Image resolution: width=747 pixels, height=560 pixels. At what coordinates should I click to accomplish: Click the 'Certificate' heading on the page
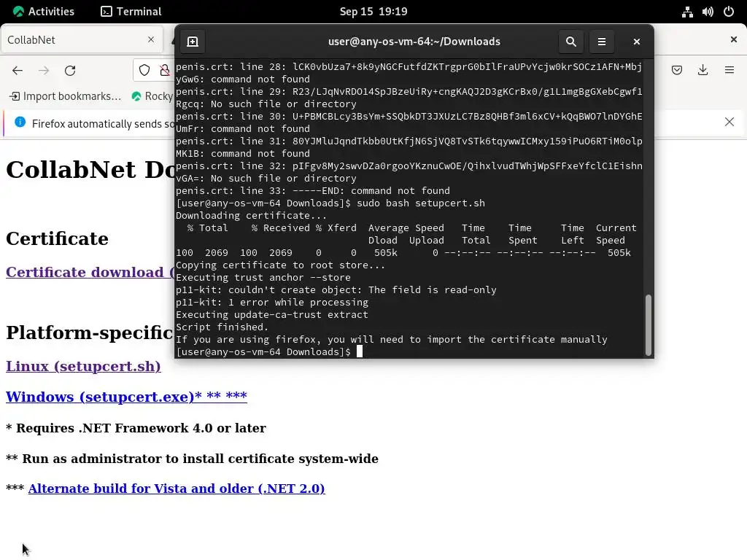click(x=57, y=238)
